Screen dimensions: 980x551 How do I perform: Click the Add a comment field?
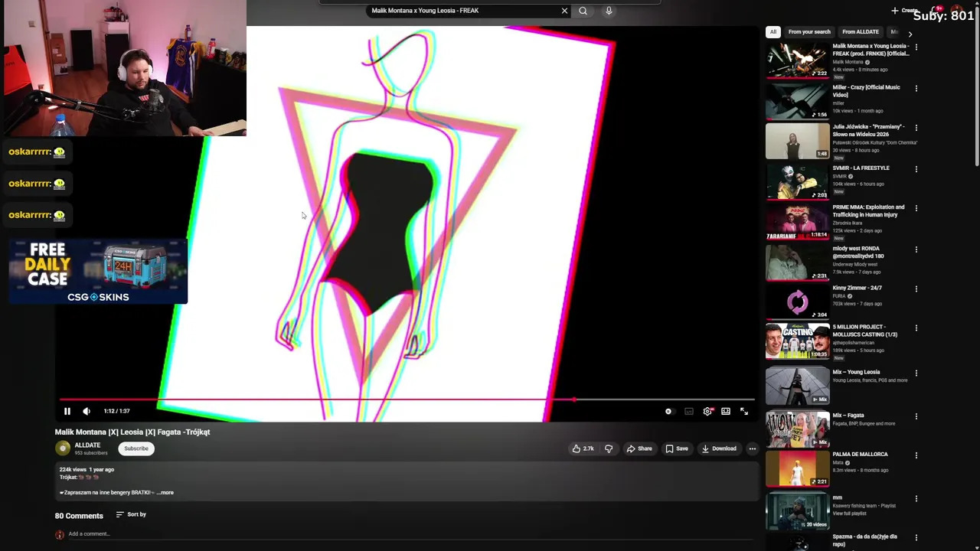[x=410, y=534]
